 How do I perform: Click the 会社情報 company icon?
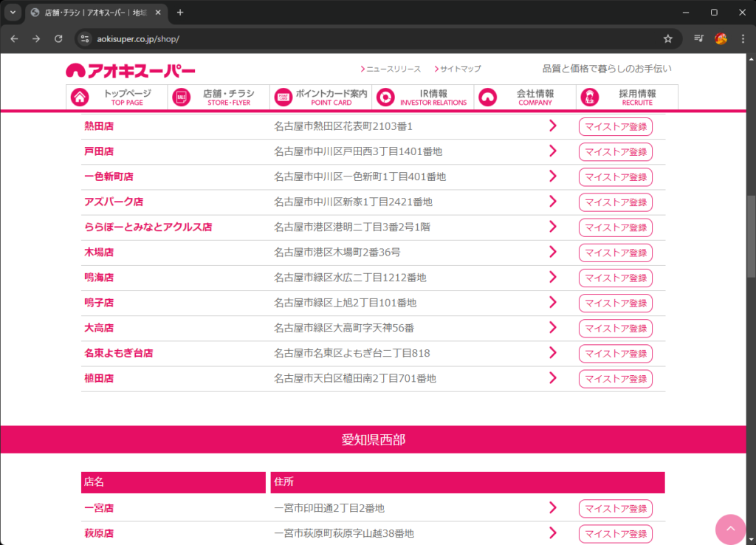point(487,97)
